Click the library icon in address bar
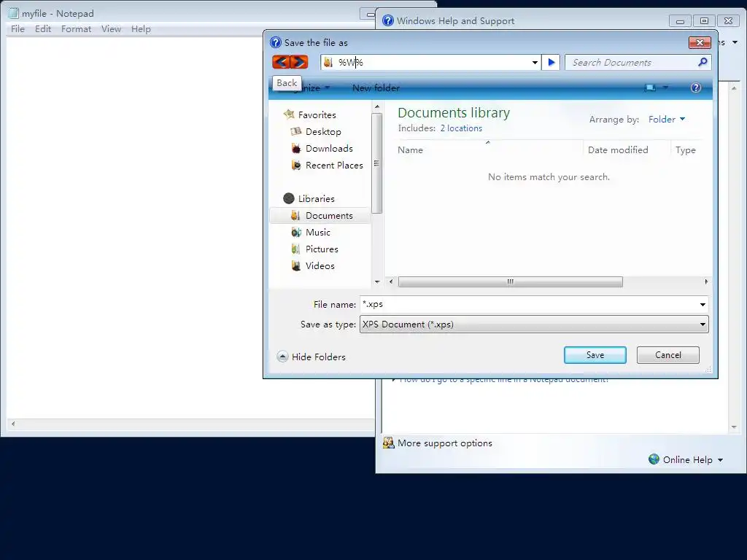 pyautogui.click(x=328, y=63)
